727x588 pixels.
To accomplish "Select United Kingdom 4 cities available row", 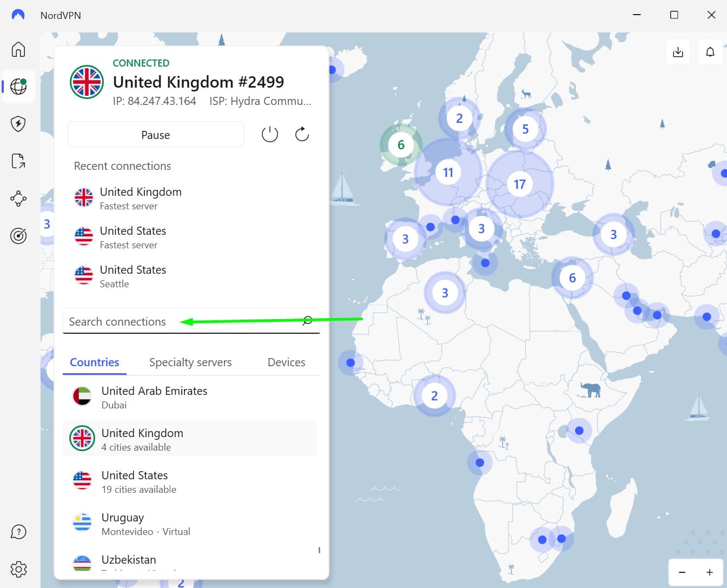I will (190, 439).
